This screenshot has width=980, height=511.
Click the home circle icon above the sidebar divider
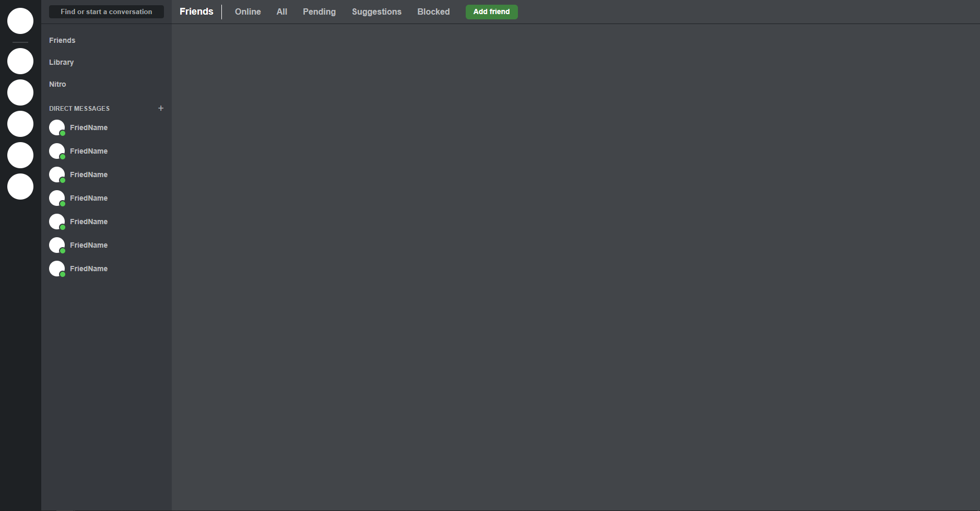tap(20, 21)
